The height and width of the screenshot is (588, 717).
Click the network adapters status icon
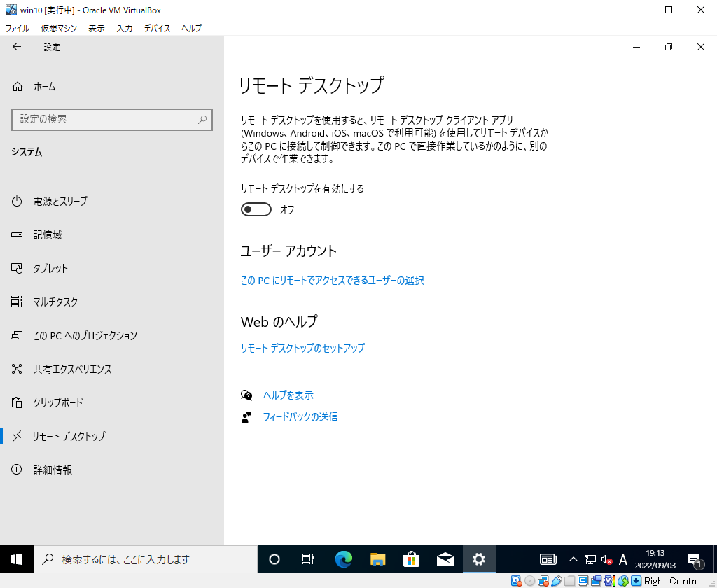(x=544, y=581)
